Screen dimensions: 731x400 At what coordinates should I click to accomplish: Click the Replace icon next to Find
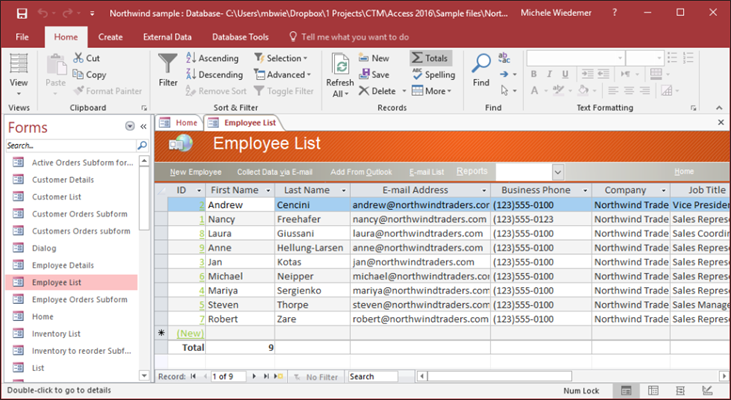coord(504,58)
